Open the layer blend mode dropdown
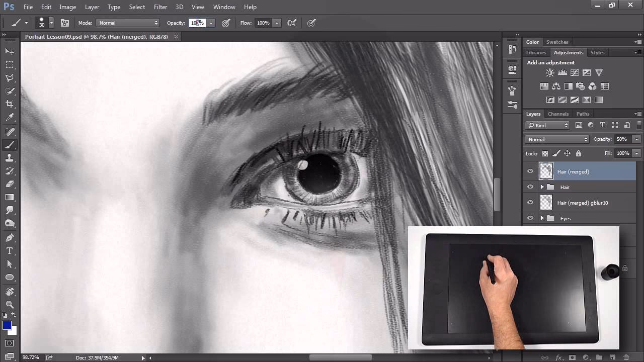644x362 pixels. point(556,139)
